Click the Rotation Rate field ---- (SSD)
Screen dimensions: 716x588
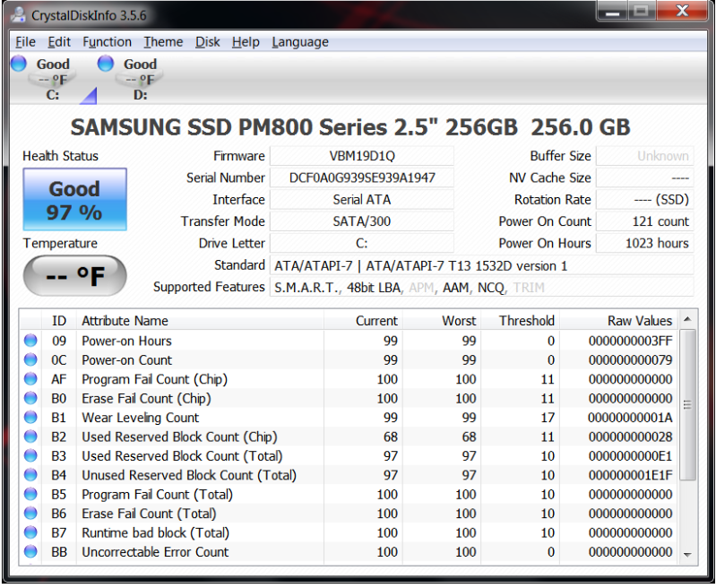(645, 200)
